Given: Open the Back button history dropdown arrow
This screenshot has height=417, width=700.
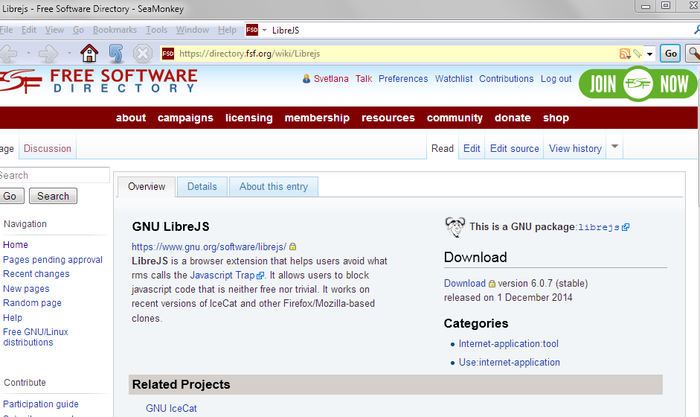Looking at the screenshot, I should (29, 53).
